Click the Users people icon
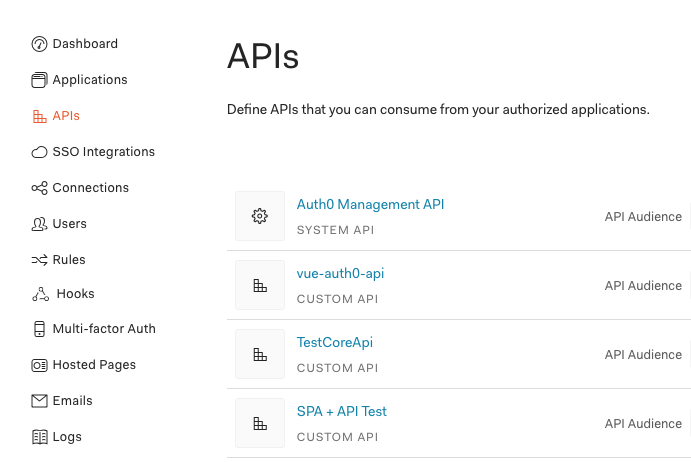The height and width of the screenshot is (462, 691). [39, 224]
